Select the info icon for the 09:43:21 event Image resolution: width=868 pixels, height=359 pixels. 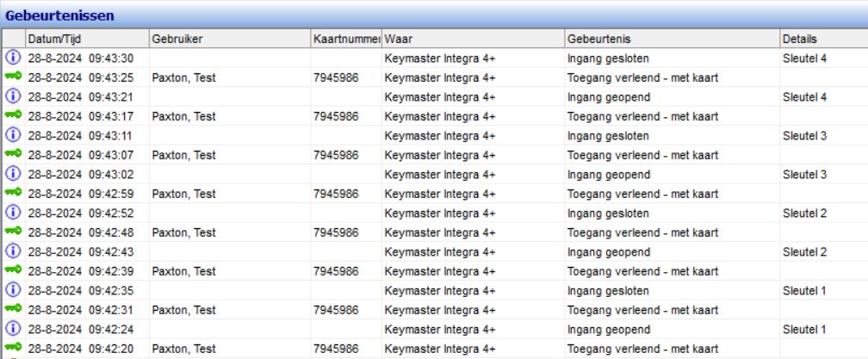13,96
